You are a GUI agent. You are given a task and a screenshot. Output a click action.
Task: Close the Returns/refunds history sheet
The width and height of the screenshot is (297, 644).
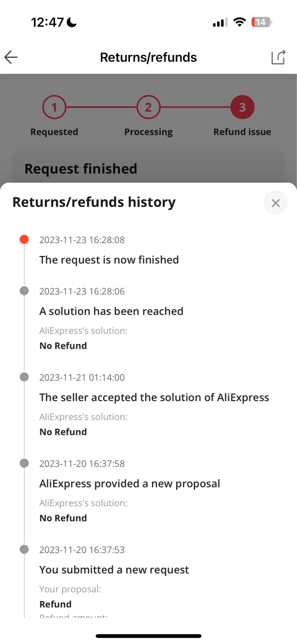[275, 203]
